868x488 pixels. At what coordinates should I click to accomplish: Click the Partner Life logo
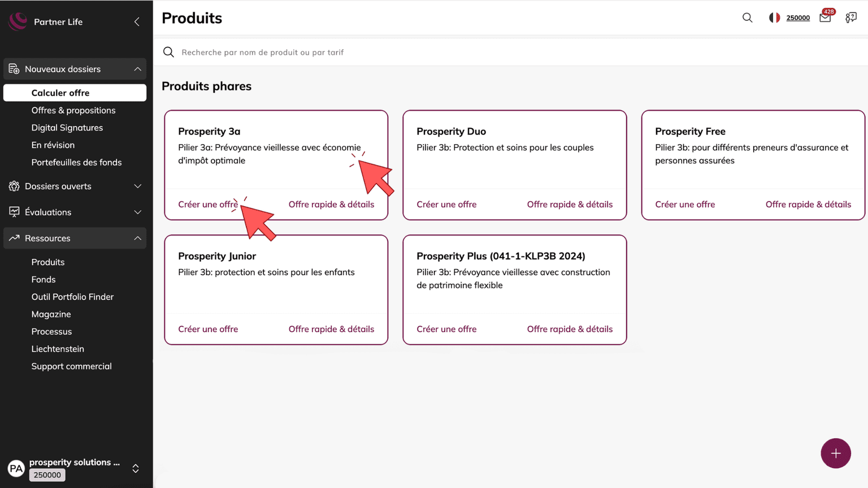click(x=18, y=21)
